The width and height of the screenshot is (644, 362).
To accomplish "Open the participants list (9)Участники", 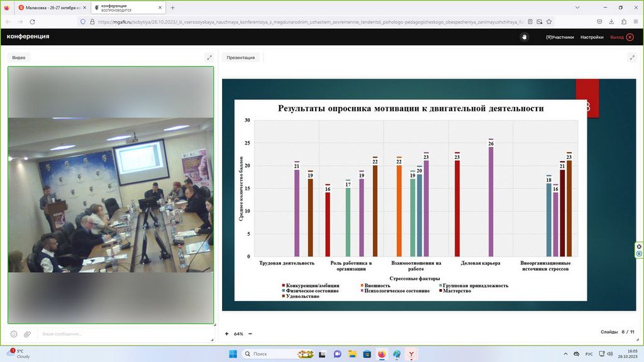I will point(560,37).
